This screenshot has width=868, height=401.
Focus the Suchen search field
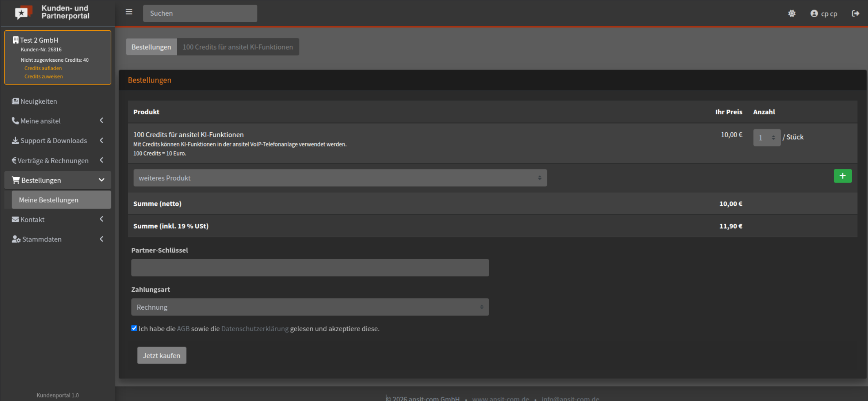pyautogui.click(x=200, y=13)
